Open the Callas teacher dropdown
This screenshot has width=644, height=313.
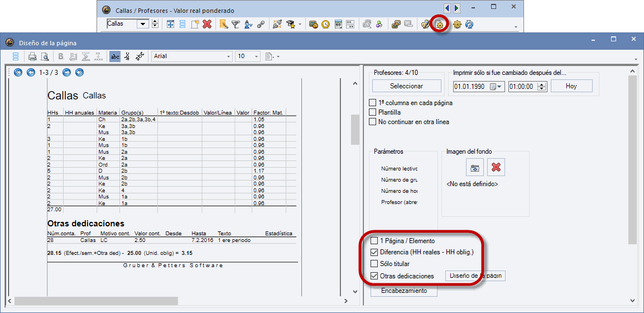pos(143,24)
